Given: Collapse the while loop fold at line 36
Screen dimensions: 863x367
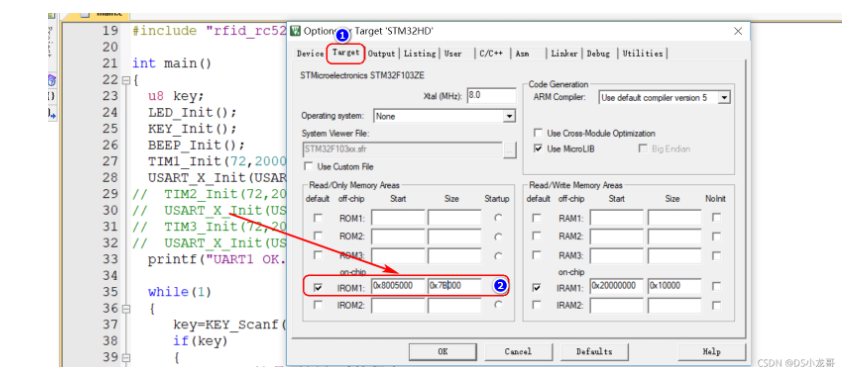Looking at the screenshot, I should (126, 309).
